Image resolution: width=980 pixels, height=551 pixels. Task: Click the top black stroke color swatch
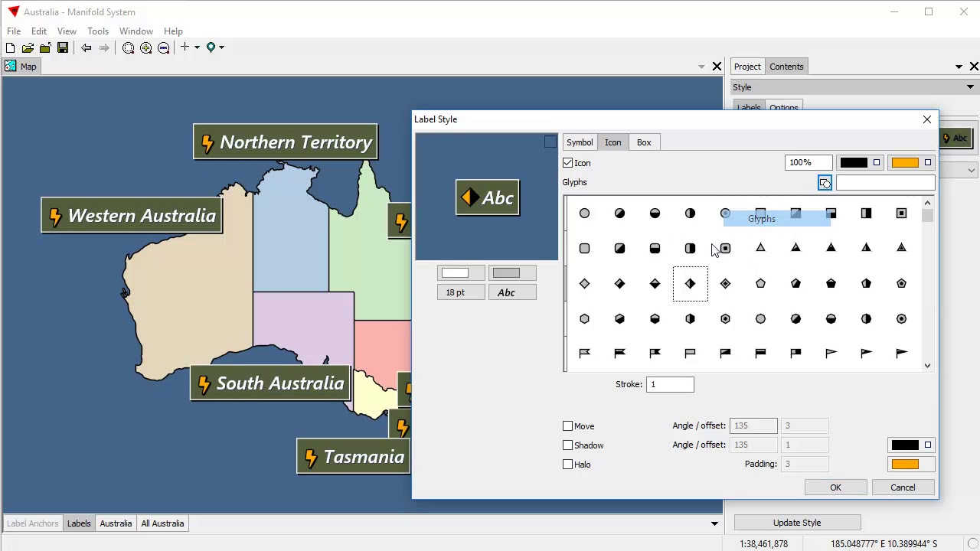(854, 163)
